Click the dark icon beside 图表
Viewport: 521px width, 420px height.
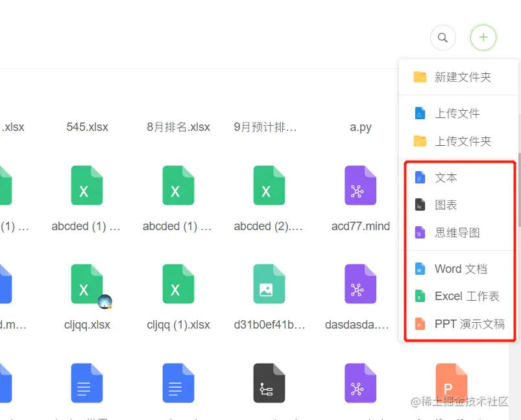coord(420,205)
